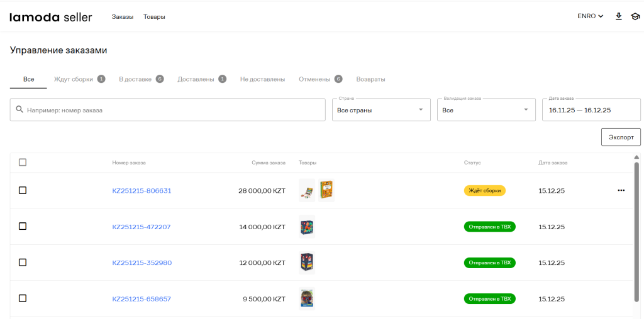Click the download icon in header
This screenshot has height=319, width=644.
618,16
